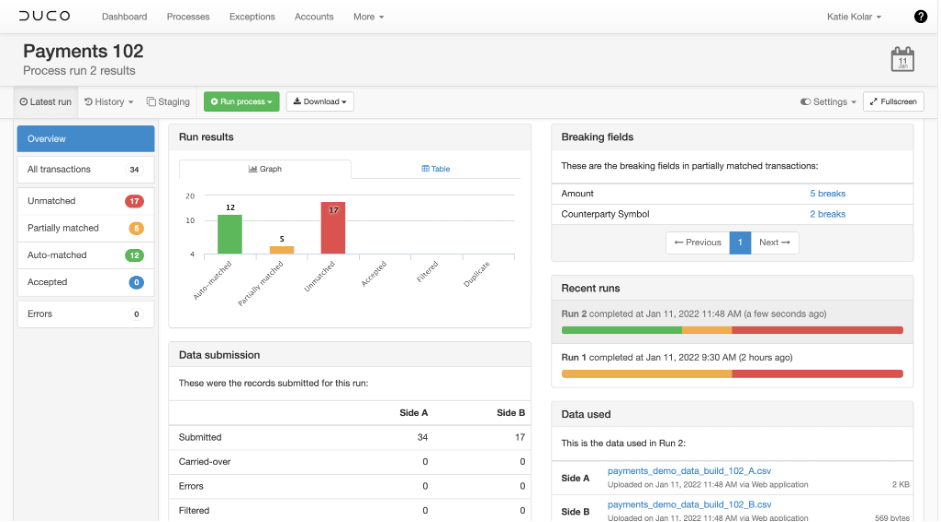The image size is (941, 522).
Task: Click the green Run process button
Action: coord(241,101)
